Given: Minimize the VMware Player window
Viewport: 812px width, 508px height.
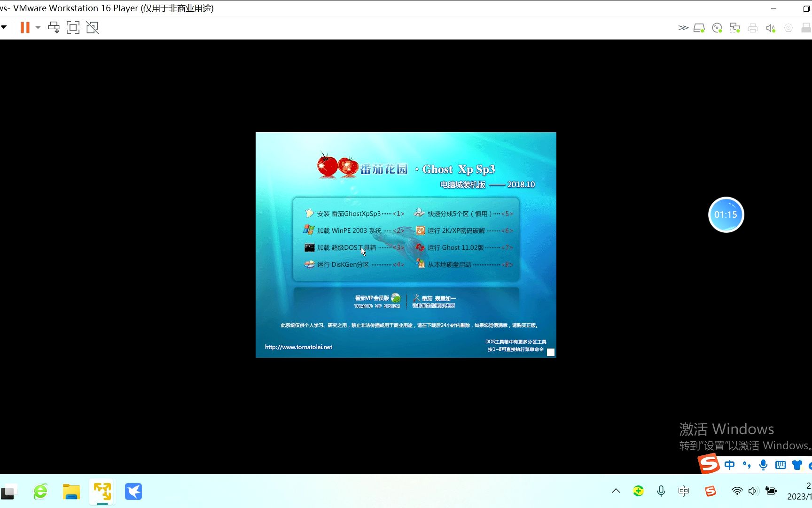Looking at the screenshot, I should [773, 8].
